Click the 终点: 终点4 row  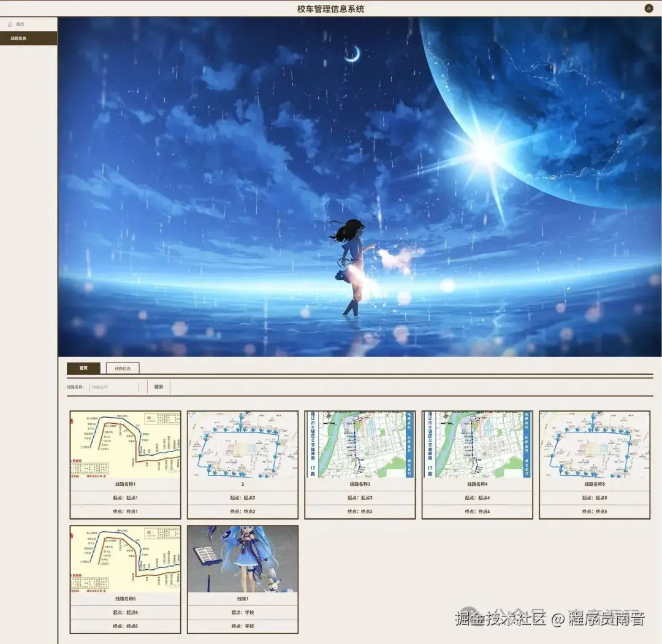coord(477,512)
